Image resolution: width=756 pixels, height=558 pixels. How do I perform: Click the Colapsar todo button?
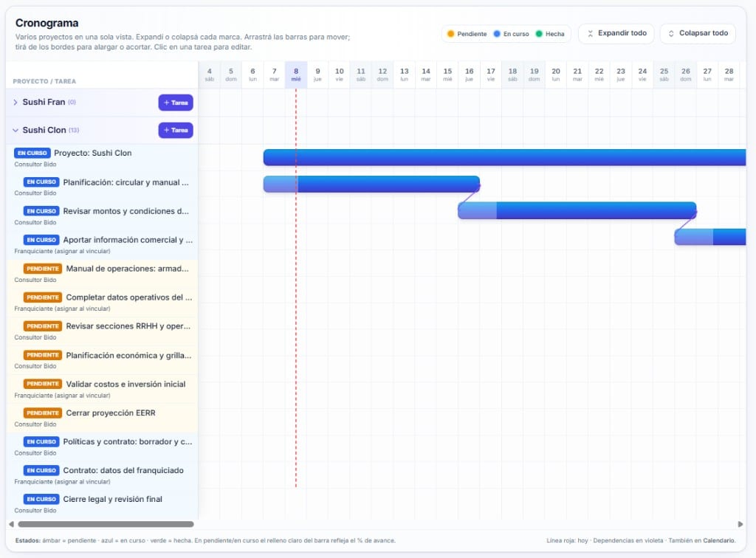tap(697, 33)
